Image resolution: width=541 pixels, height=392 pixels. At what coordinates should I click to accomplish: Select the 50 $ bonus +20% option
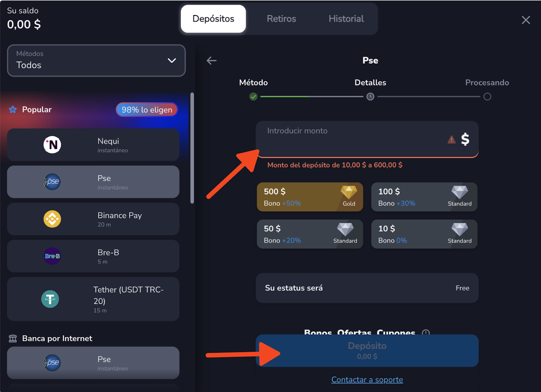coord(310,234)
